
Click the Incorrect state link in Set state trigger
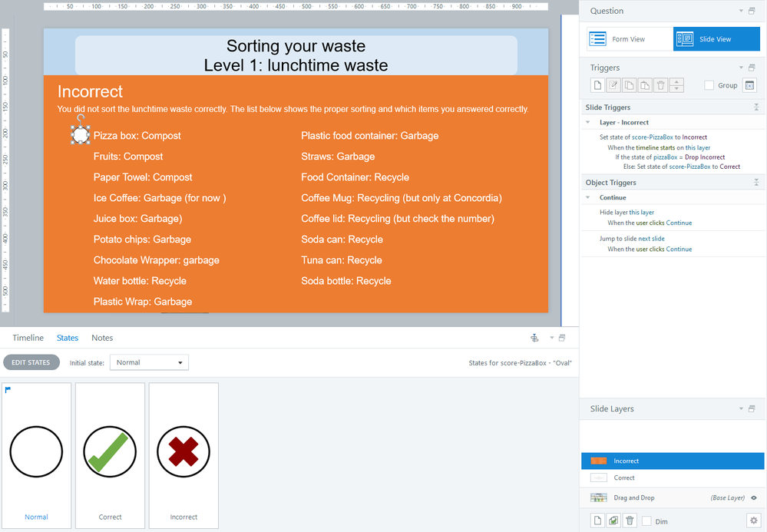click(695, 137)
